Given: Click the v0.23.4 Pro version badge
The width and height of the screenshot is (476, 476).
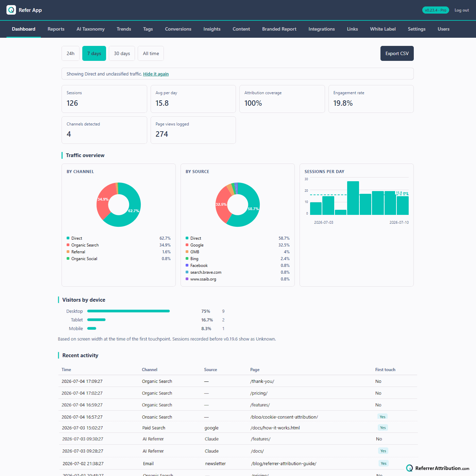Looking at the screenshot, I should pos(436,10).
